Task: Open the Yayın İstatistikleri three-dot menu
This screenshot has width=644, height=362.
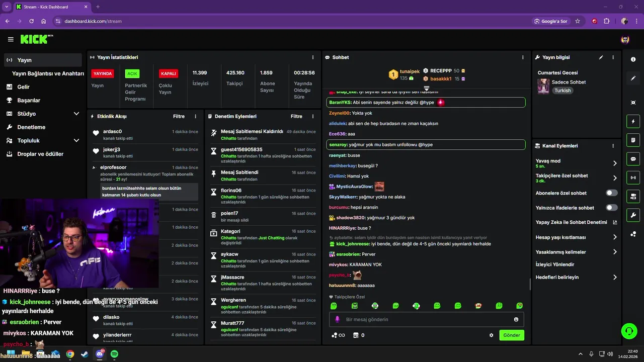Action: [x=313, y=57]
